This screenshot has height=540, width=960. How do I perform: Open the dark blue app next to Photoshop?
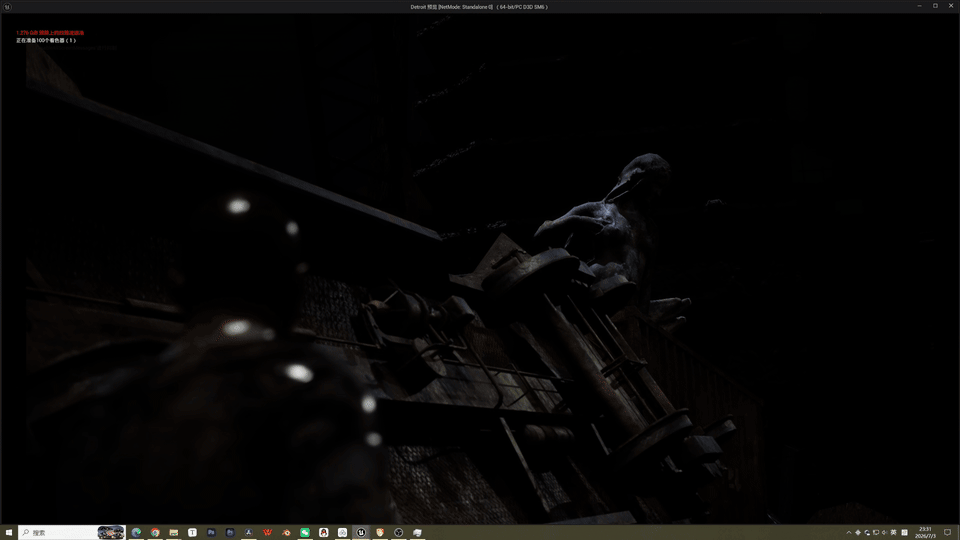[230, 533]
